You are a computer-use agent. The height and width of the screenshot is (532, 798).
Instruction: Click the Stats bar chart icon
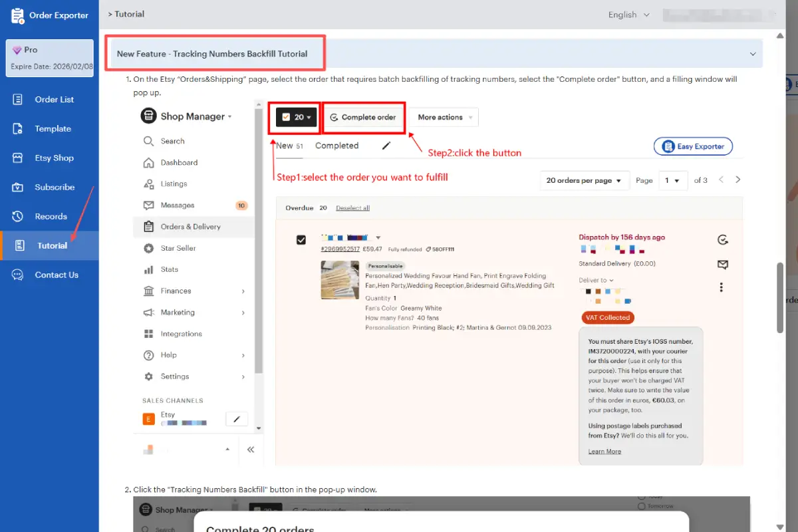(x=149, y=269)
